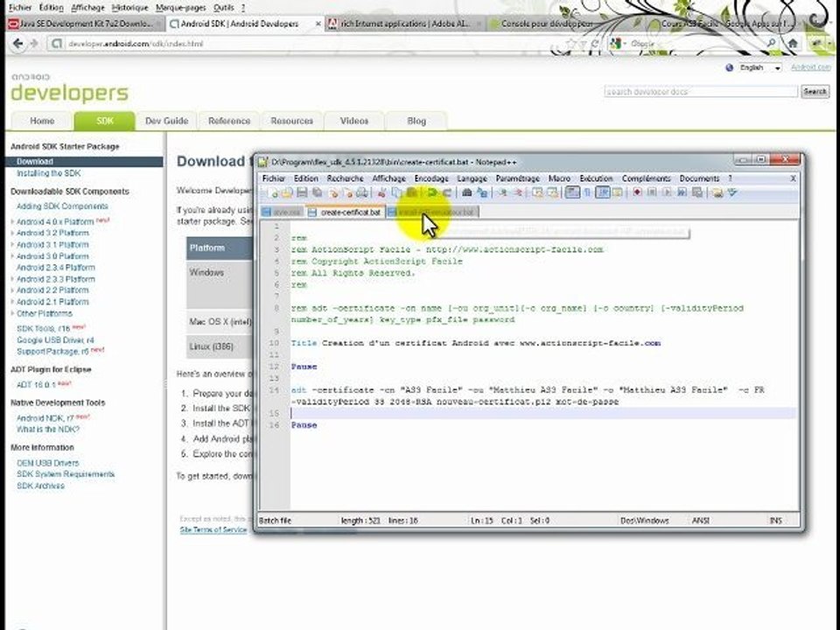Click the Run macro multiple times icon

(x=682, y=192)
